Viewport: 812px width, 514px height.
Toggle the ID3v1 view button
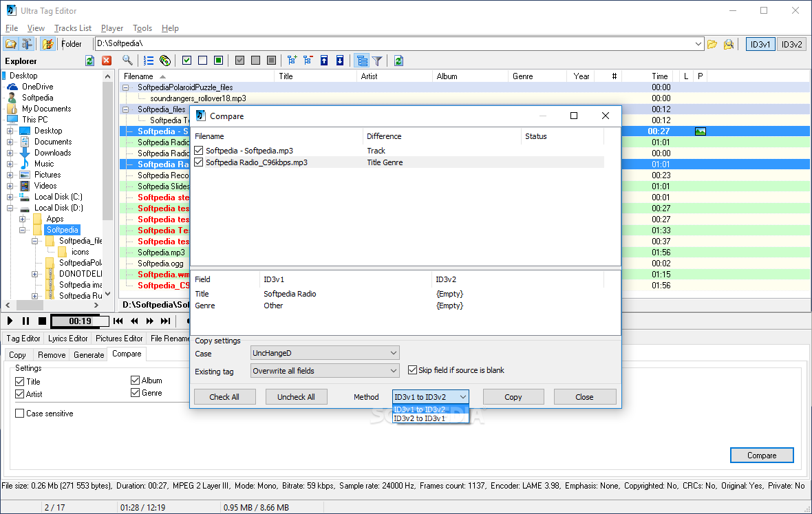click(760, 44)
